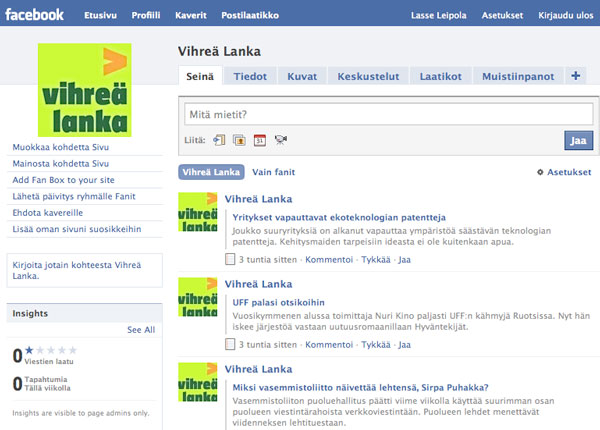Open the Keskustelut tab
The width and height of the screenshot is (600, 430).
click(x=368, y=76)
